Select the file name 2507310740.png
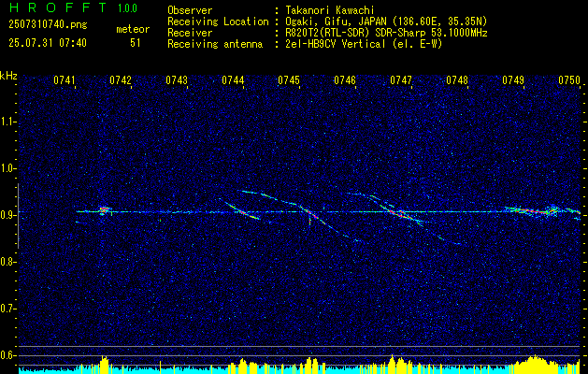 pyautogui.click(x=48, y=24)
